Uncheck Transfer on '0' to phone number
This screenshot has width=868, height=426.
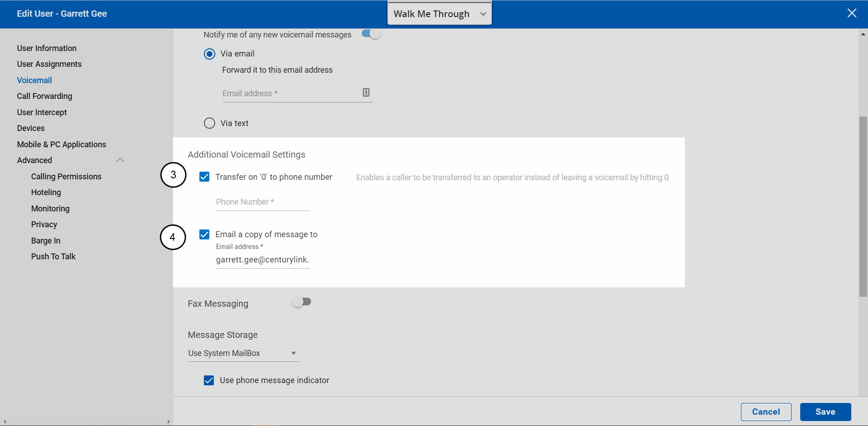pyautogui.click(x=204, y=177)
